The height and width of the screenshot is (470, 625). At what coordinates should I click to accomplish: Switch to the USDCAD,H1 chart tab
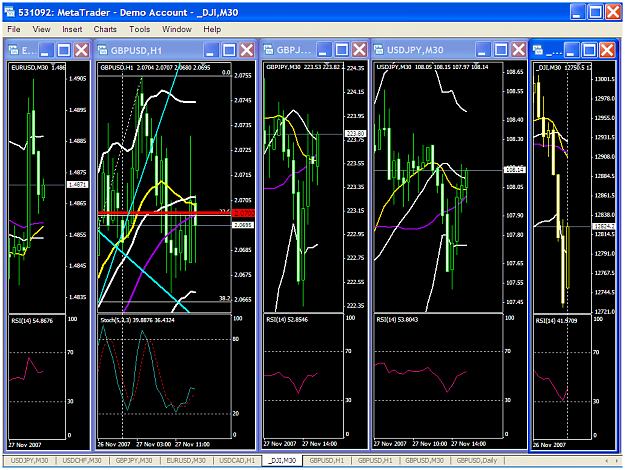tap(237, 460)
